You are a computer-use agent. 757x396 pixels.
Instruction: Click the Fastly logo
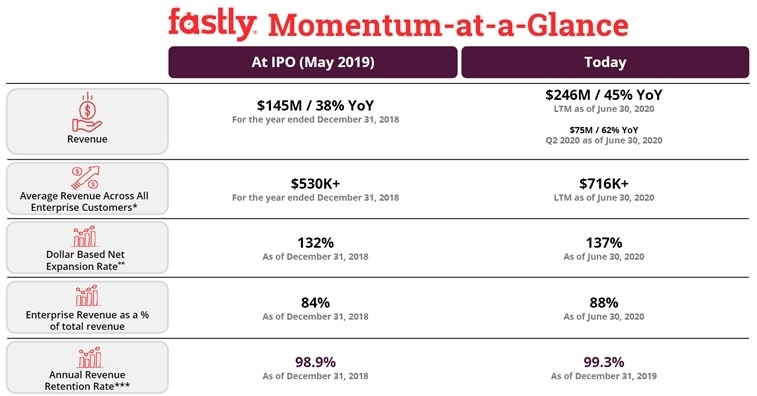(212, 24)
